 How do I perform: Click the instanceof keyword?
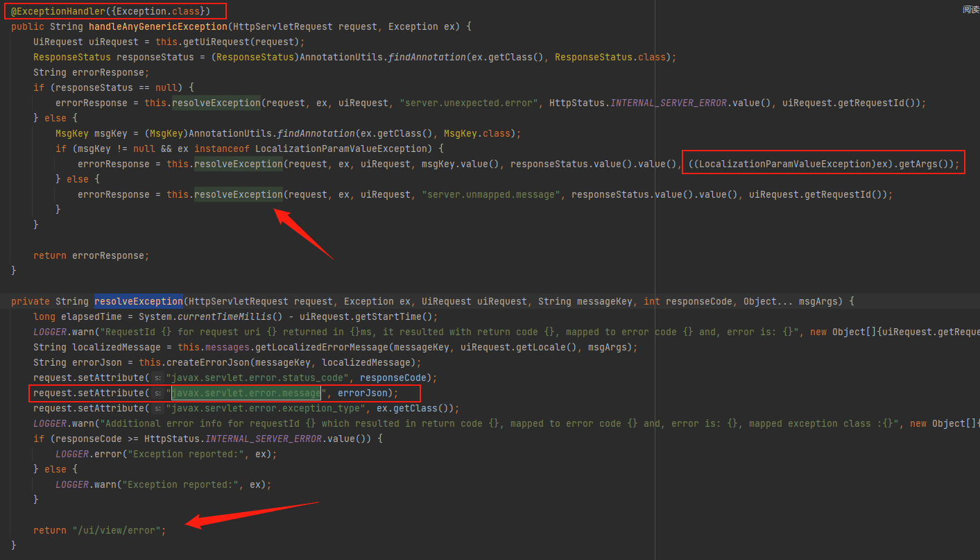(x=222, y=149)
